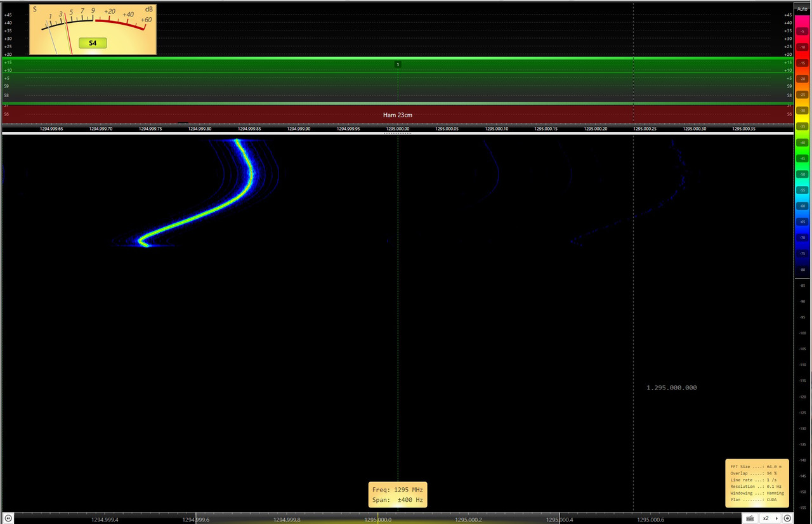The width and height of the screenshot is (812, 524).
Task: Click the Windowing Hamming entry
Action: [x=757, y=493]
